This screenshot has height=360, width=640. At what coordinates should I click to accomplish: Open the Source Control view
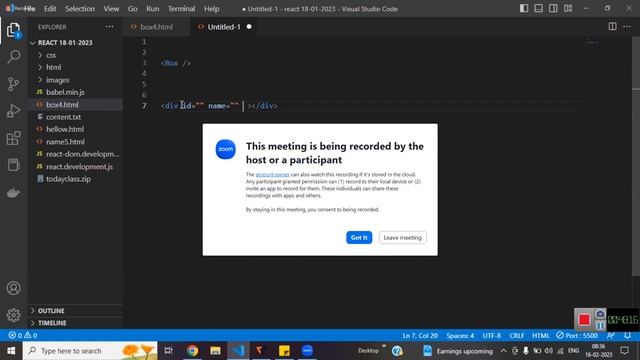13,84
